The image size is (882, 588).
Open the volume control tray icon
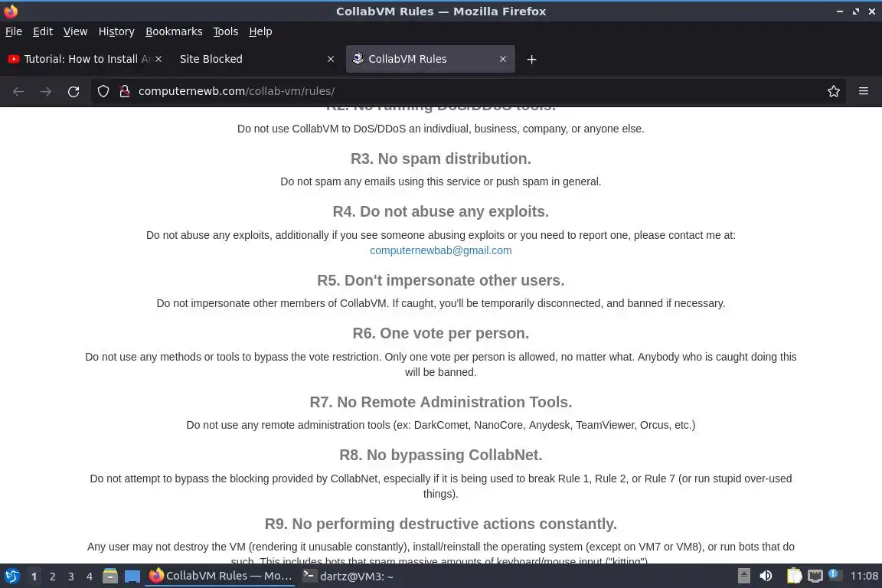point(766,576)
